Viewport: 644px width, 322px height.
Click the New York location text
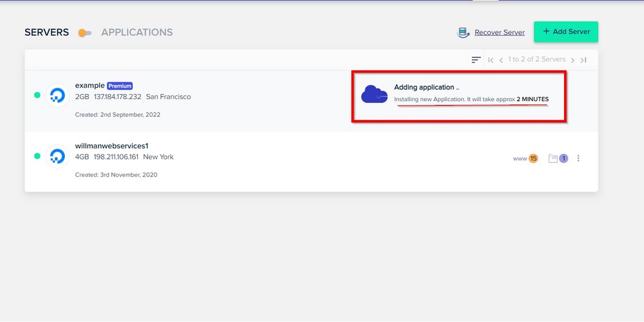158,157
